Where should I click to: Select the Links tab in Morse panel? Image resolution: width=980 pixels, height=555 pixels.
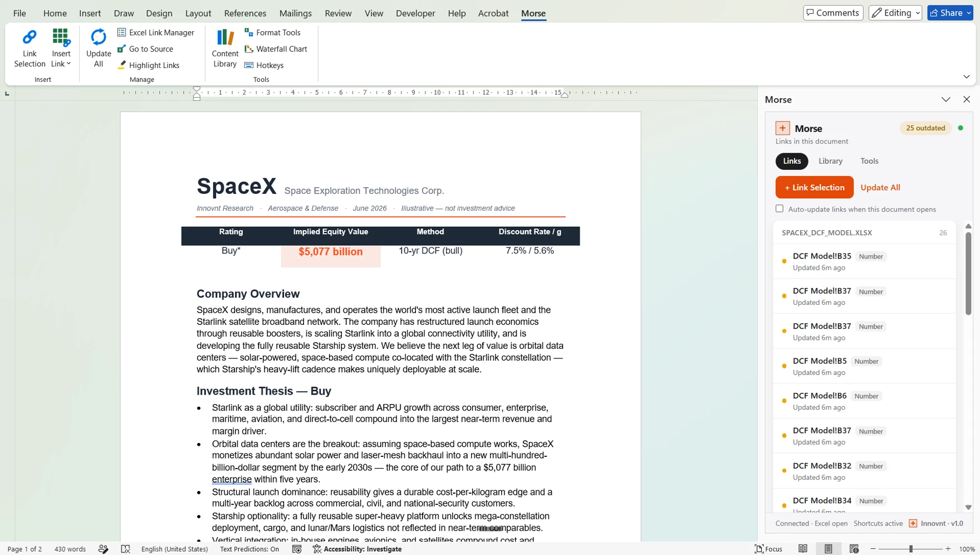pos(792,161)
